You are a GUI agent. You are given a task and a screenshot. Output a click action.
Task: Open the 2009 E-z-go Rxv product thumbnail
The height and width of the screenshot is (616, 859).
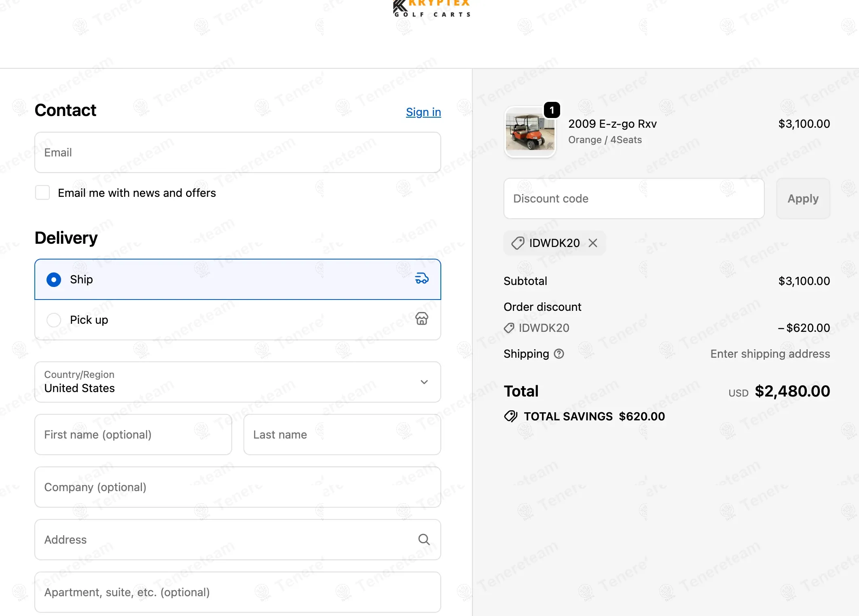pyautogui.click(x=530, y=132)
